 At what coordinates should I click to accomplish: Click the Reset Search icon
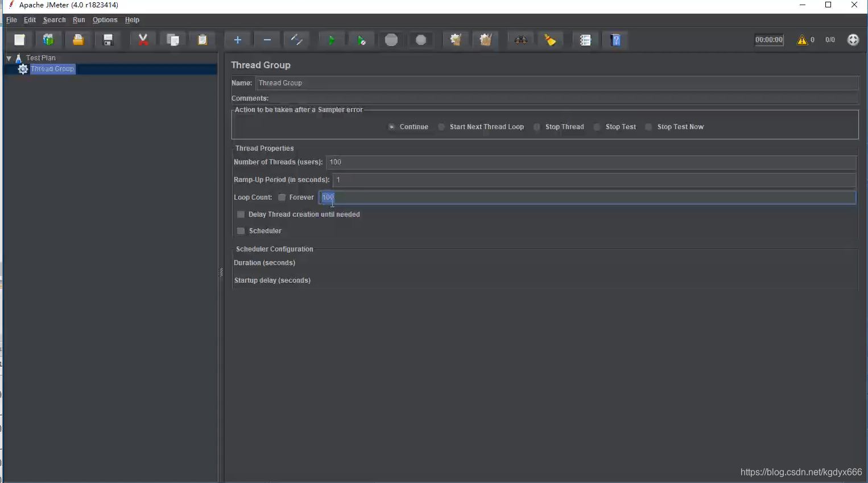(x=550, y=40)
